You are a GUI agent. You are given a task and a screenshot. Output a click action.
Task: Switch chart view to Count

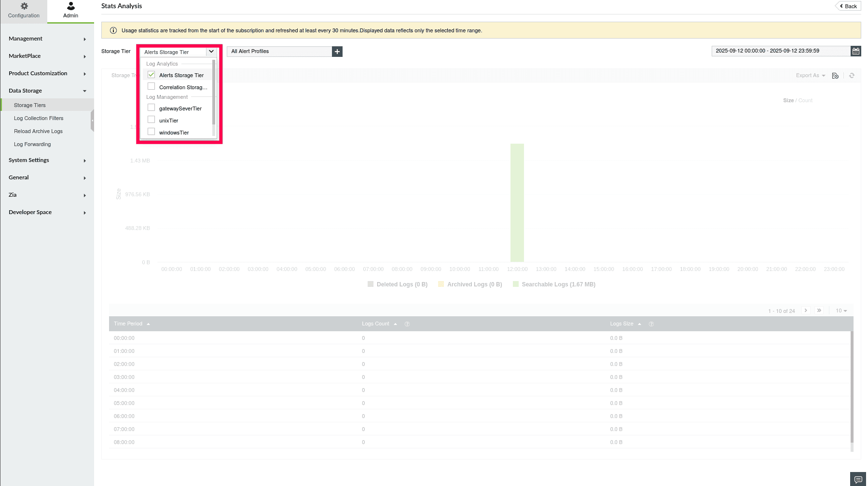[x=805, y=100]
